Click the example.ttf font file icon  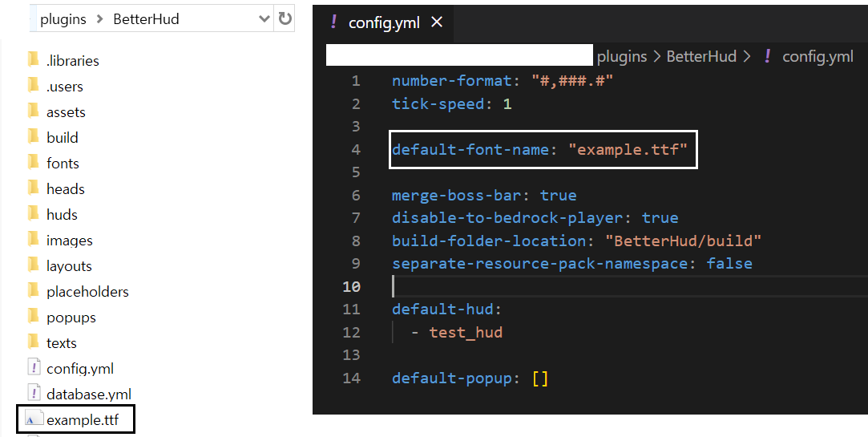tap(34, 419)
